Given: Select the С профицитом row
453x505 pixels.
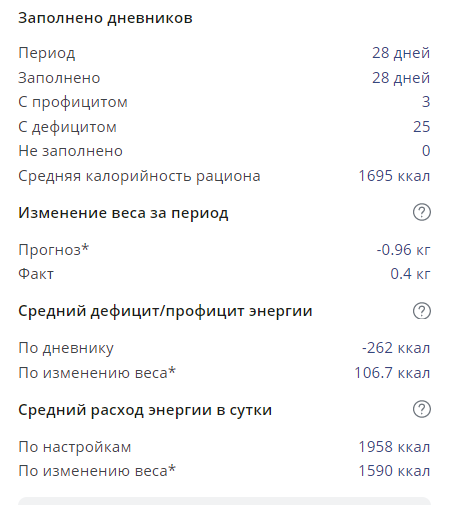Looking at the screenshot, I should [224, 102].
